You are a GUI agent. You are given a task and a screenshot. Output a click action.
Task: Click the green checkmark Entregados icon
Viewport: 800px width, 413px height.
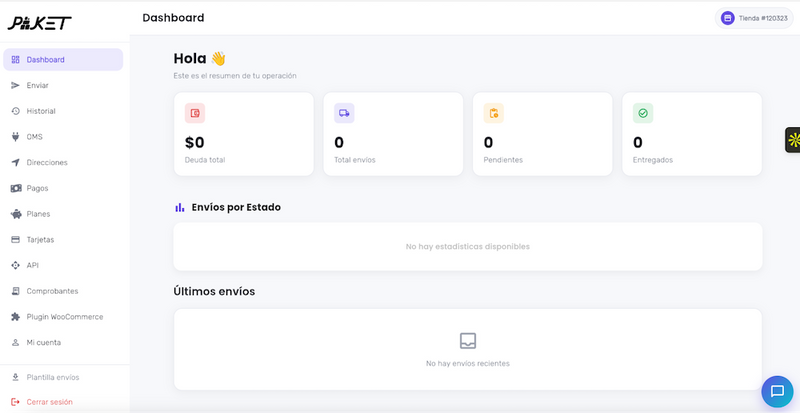tap(643, 113)
